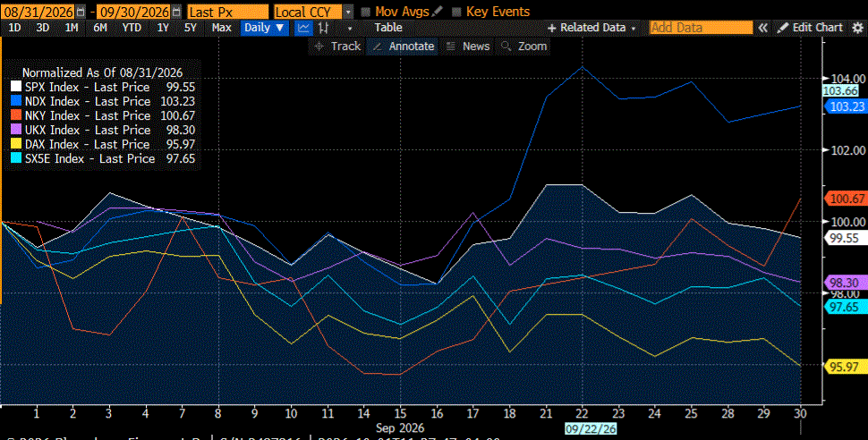The image size is (868, 440).
Task: Select the 1D time range
Action: pyautogui.click(x=14, y=28)
